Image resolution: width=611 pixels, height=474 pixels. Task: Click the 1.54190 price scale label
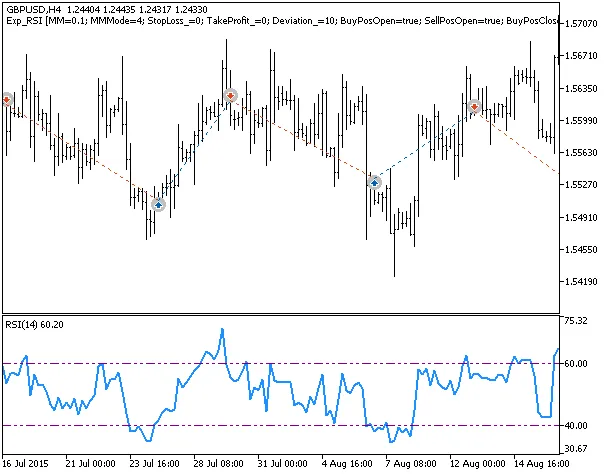(x=581, y=281)
